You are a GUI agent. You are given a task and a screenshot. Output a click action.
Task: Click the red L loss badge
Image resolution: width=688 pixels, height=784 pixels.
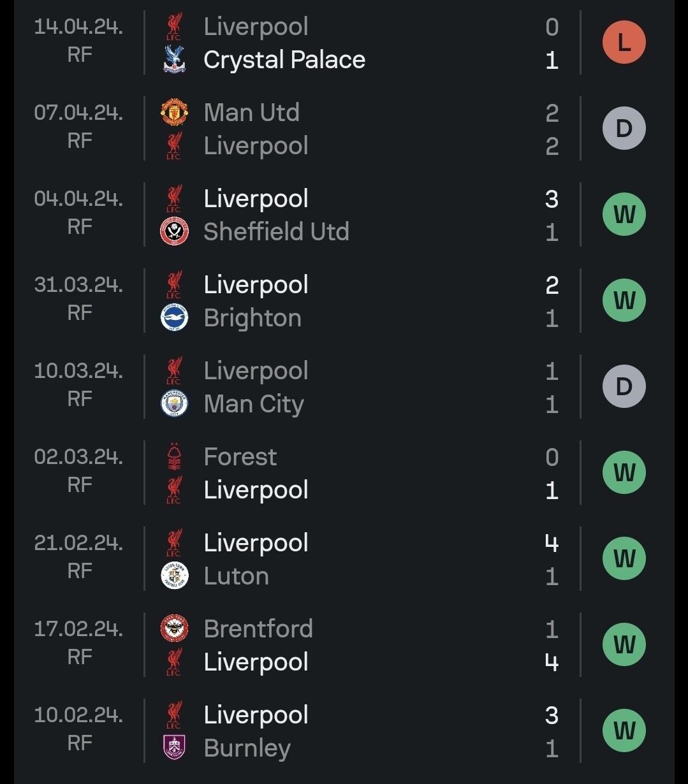[624, 43]
